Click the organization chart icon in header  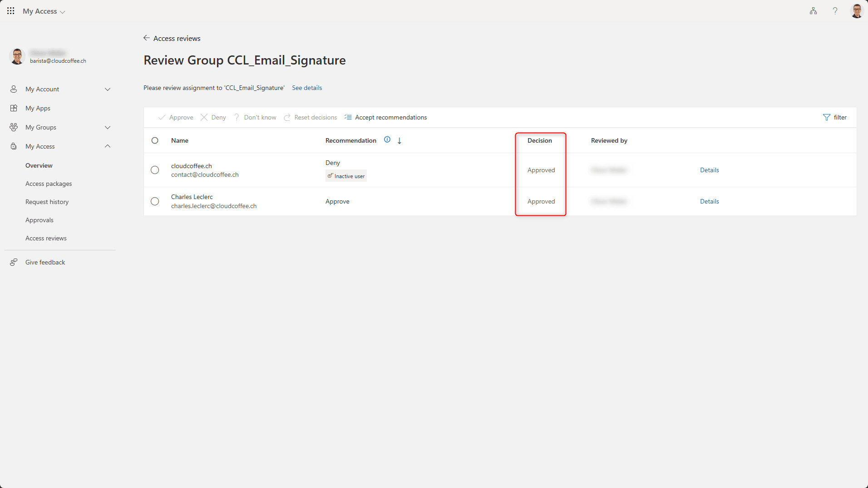tap(813, 11)
